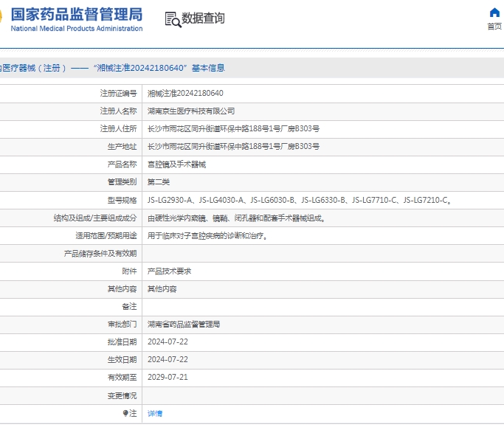Viewport: 504px width, 430px height.
Task: Click the 首页 label
Action: pos(494,27)
